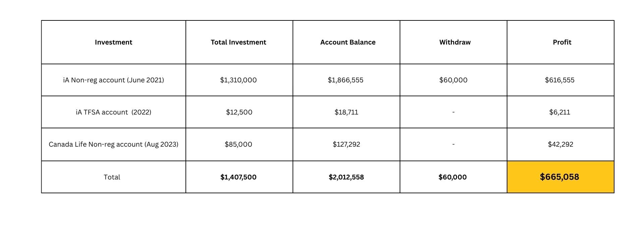Click the $85,000 investment cell
Image resolution: width=644 pixels, height=226 pixels.
tap(238, 144)
